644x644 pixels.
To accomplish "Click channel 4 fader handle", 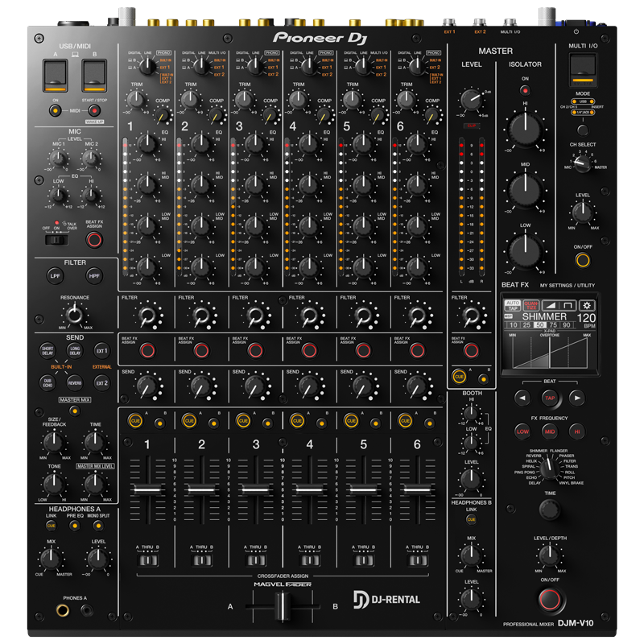I will pyautogui.click(x=309, y=489).
